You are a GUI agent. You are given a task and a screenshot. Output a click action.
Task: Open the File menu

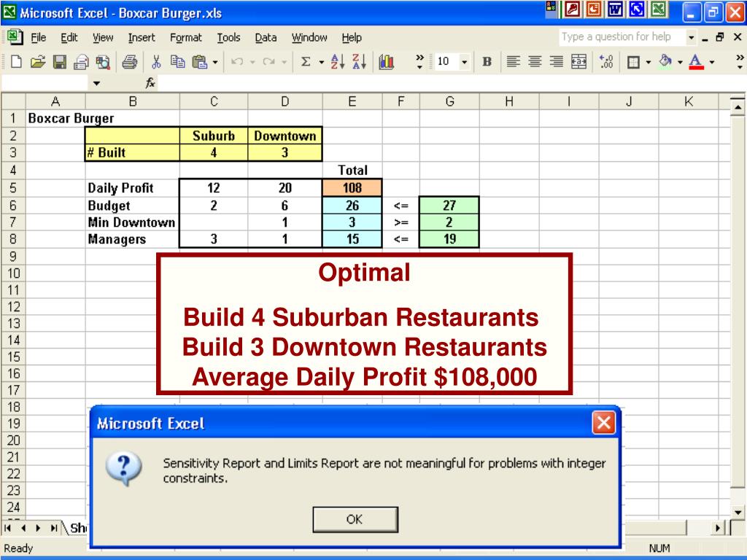[39, 38]
